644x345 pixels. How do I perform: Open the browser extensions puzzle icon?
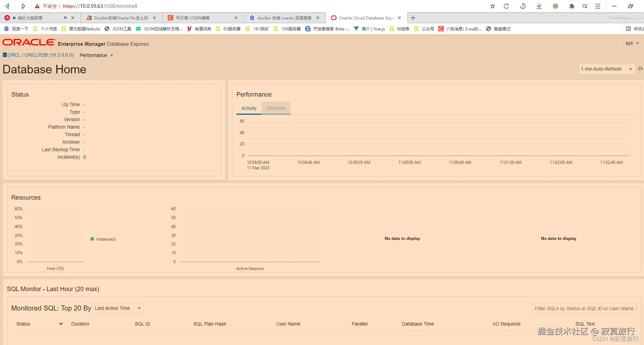click(x=572, y=6)
